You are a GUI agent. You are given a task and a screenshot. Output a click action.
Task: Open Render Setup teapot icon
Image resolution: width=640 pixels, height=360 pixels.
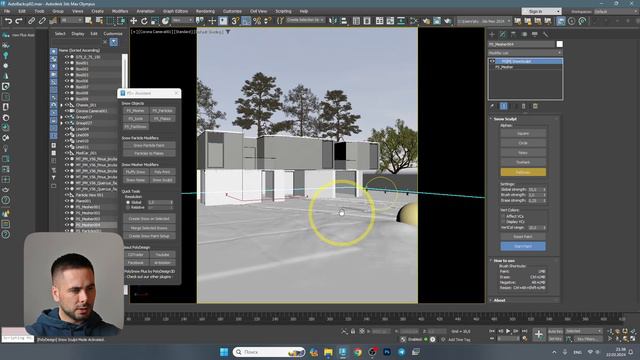pos(427,21)
